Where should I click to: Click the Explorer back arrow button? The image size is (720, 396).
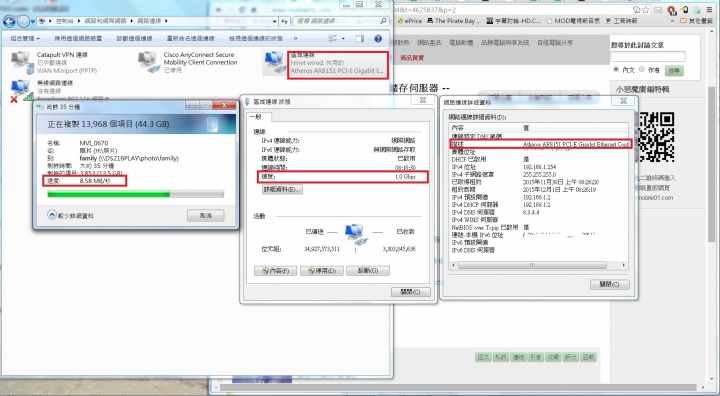(x=9, y=21)
